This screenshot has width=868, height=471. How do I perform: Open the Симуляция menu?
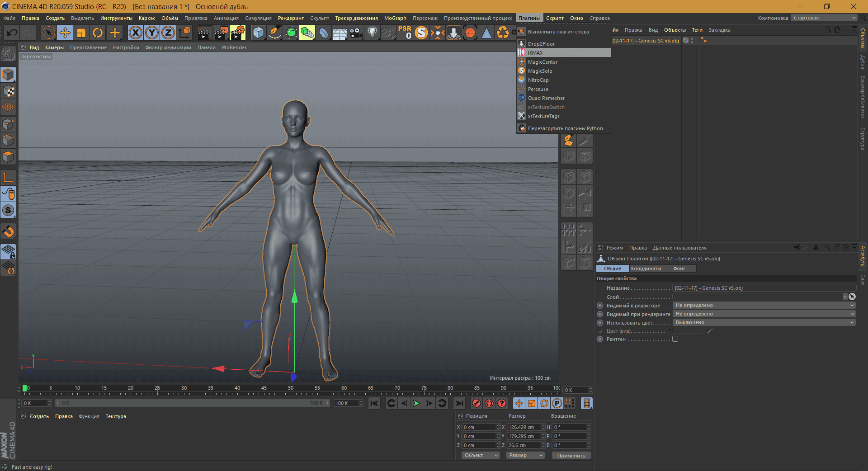tap(258, 18)
